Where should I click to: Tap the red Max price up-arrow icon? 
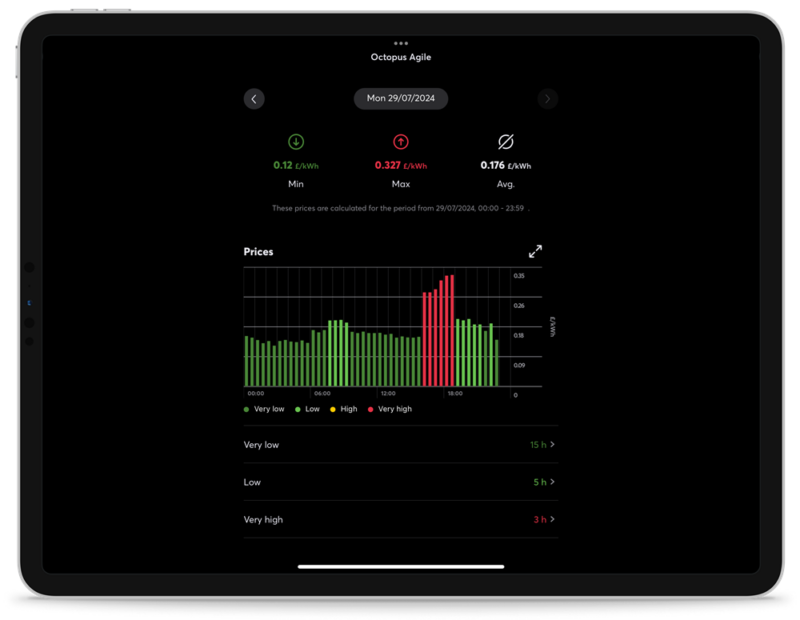coord(401,142)
